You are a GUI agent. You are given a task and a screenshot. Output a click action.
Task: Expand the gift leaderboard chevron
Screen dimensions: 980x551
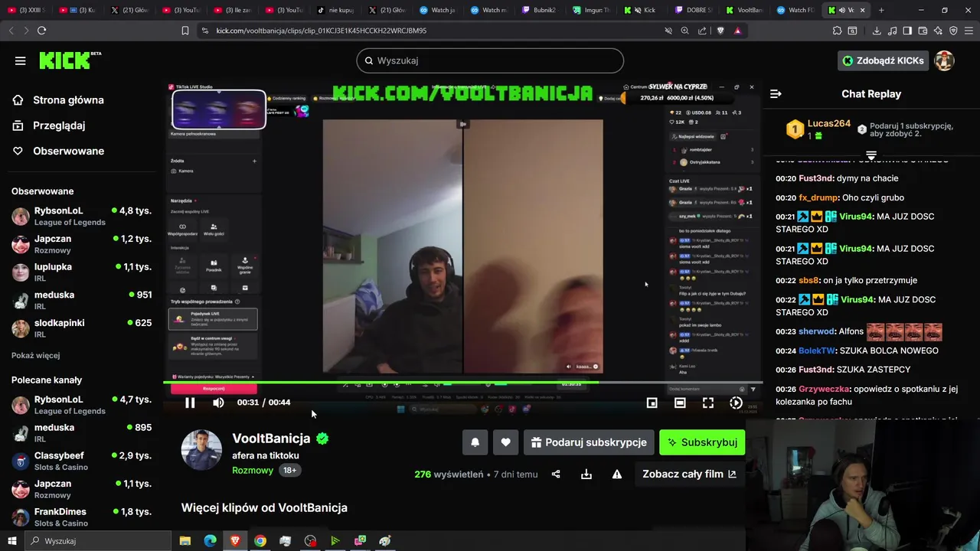tap(871, 155)
